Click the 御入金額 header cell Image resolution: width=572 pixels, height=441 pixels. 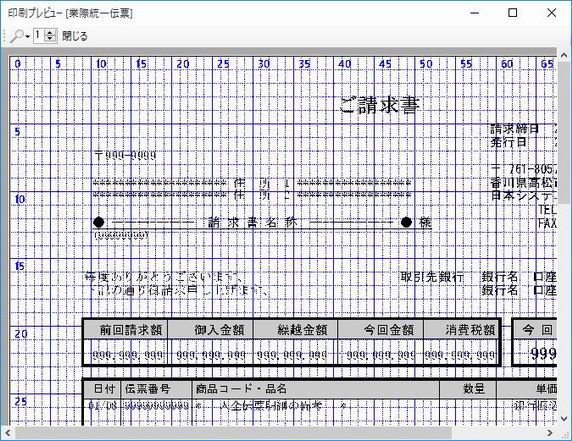click(210, 330)
